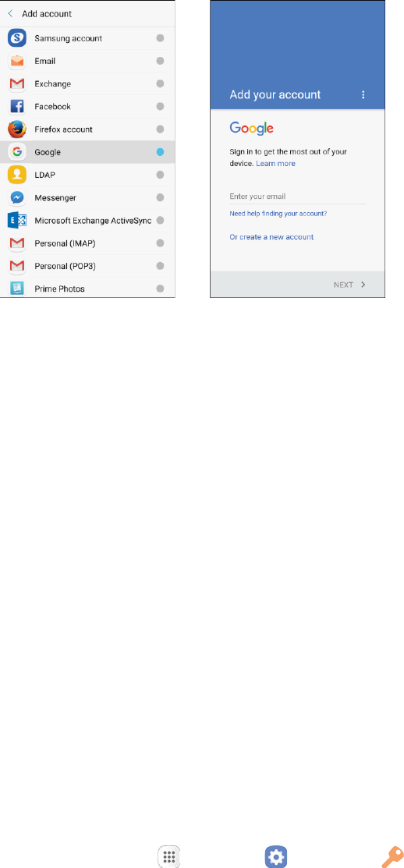Tap the Messenger icon
This screenshot has height=868, width=404.
click(x=17, y=197)
